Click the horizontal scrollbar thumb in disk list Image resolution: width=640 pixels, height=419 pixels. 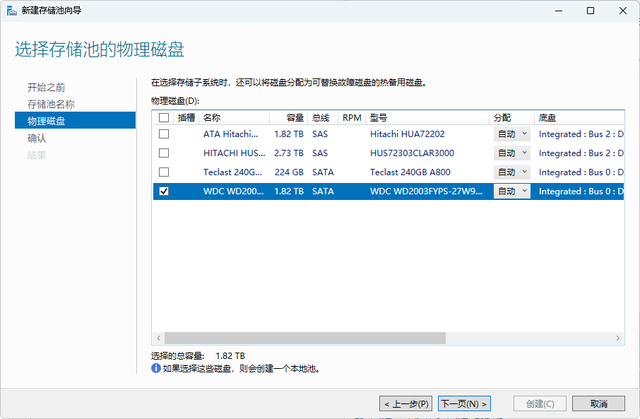(305, 338)
